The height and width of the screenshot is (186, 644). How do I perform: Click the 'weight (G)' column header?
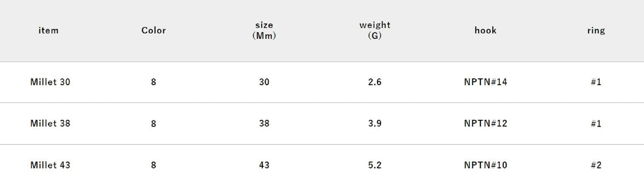coord(375,30)
